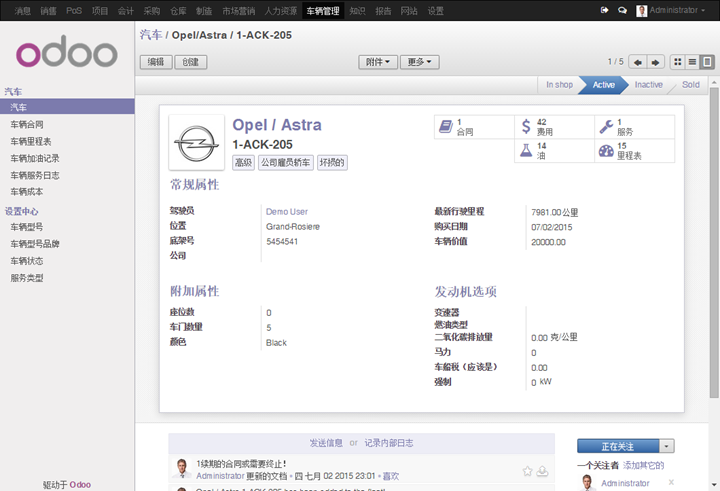720x491 pixels.
Task: Remove follower Administrator with the x
Action: 671,482
